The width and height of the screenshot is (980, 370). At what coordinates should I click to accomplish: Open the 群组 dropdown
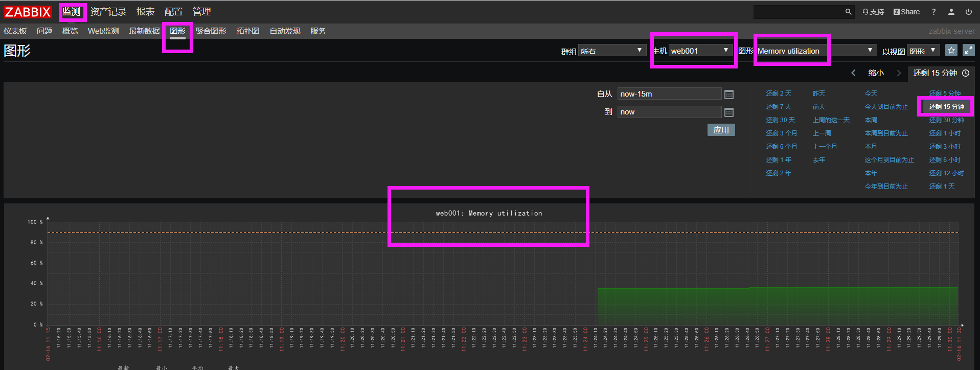click(x=612, y=51)
